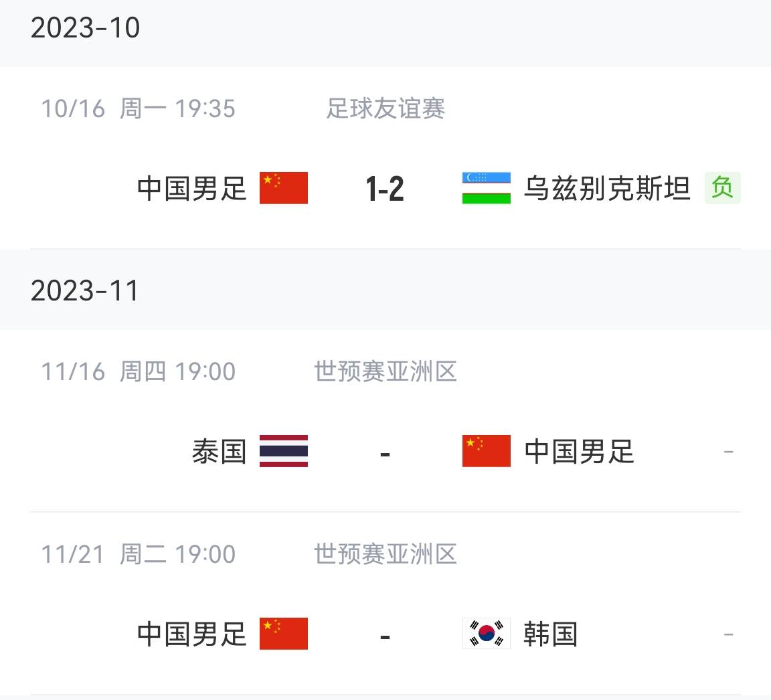
Task: Open the 1-2 match score
Action: coord(385,189)
